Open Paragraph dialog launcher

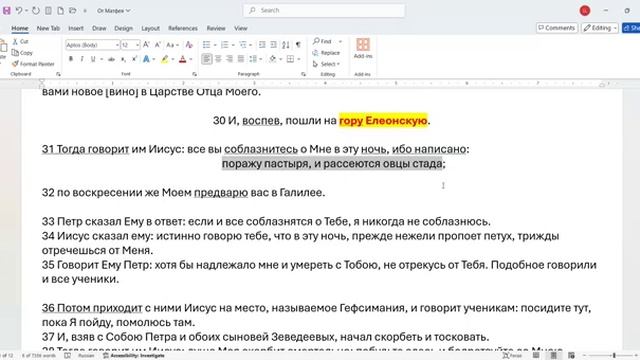coord(303,74)
